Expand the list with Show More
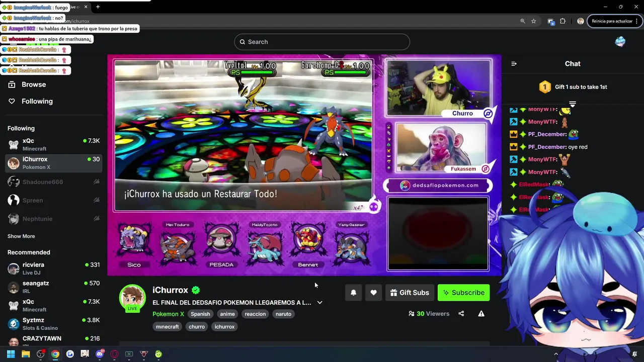The height and width of the screenshot is (362, 644). point(21,236)
